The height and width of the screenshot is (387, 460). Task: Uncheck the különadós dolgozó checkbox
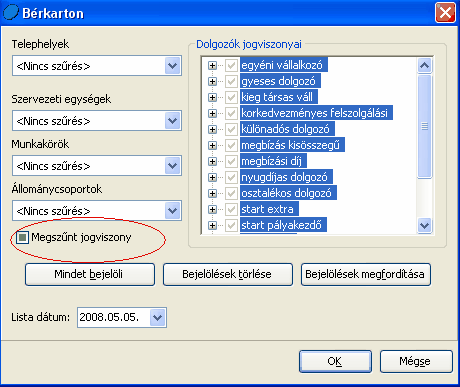click(x=231, y=129)
